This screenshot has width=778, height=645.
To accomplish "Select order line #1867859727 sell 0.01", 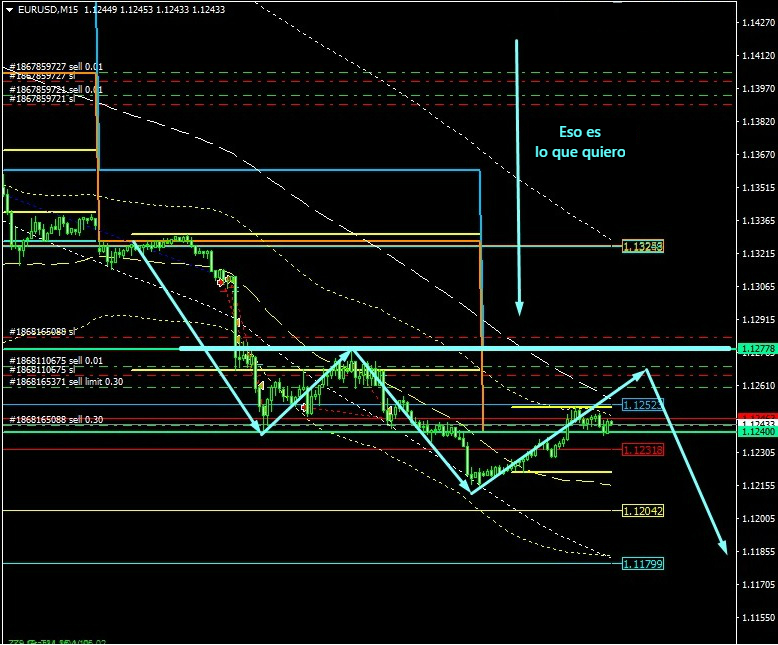I will (56, 67).
